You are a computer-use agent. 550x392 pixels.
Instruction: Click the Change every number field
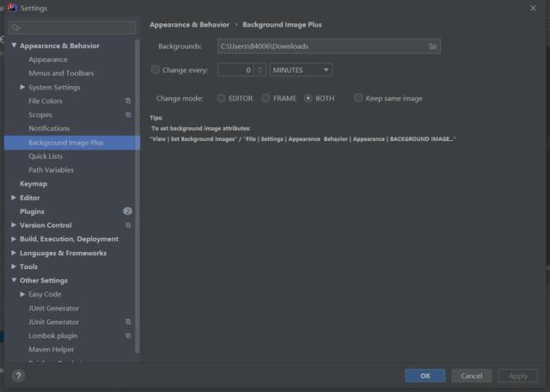tap(235, 70)
